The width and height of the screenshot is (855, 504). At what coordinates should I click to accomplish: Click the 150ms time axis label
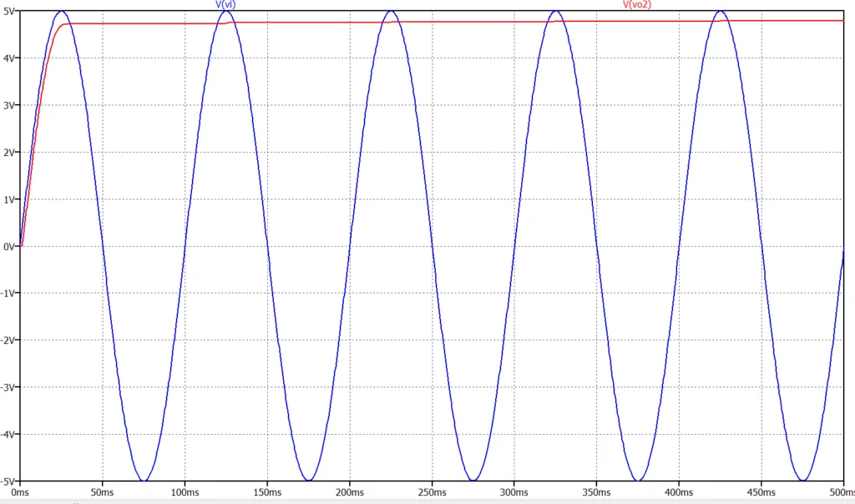[267, 492]
